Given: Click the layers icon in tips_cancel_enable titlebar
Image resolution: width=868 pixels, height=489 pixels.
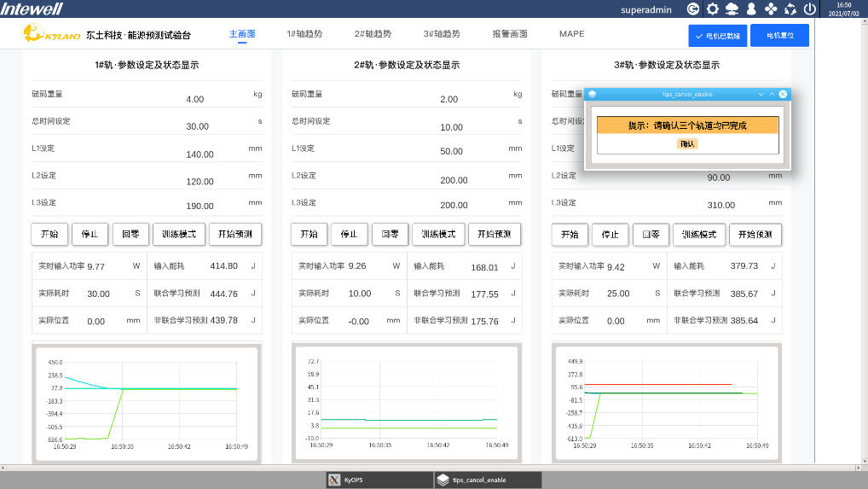Looking at the screenshot, I should 593,94.
